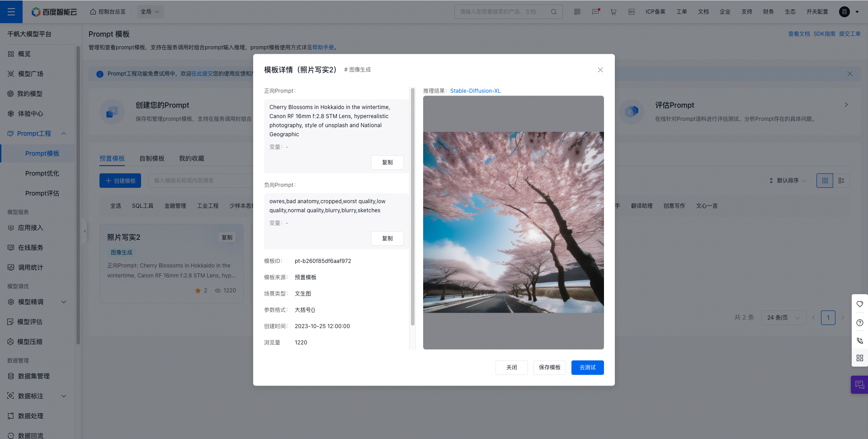Close the template detail dialog
This screenshot has width=868, height=439.
click(x=600, y=70)
